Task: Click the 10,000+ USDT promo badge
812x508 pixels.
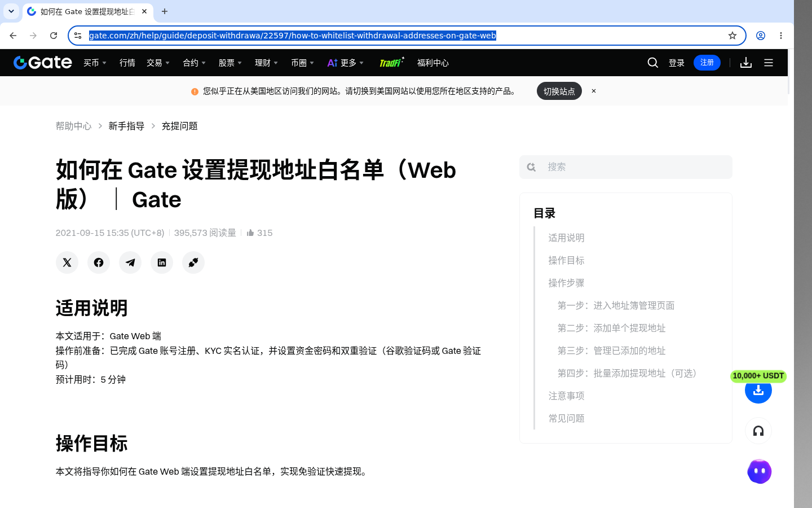Action: click(x=758, y=376)
